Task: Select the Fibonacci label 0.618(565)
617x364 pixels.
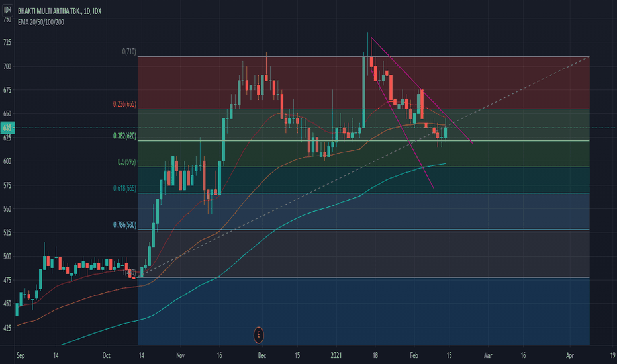Action: click(x=124, y=188)
